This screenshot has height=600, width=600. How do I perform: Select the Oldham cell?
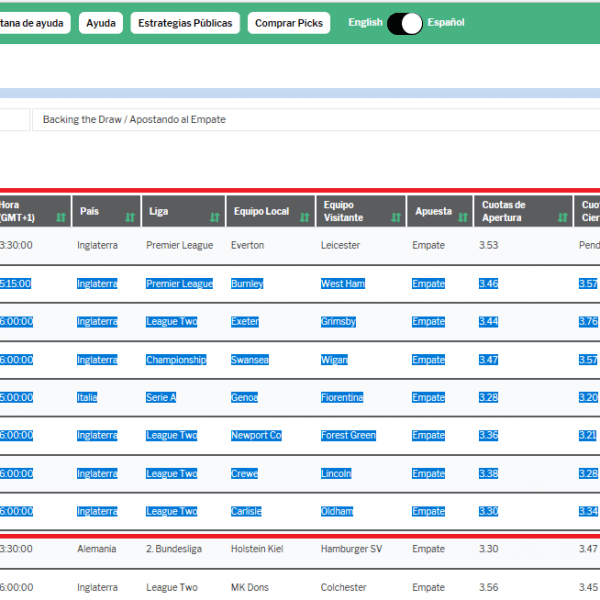tap(337, 512)
